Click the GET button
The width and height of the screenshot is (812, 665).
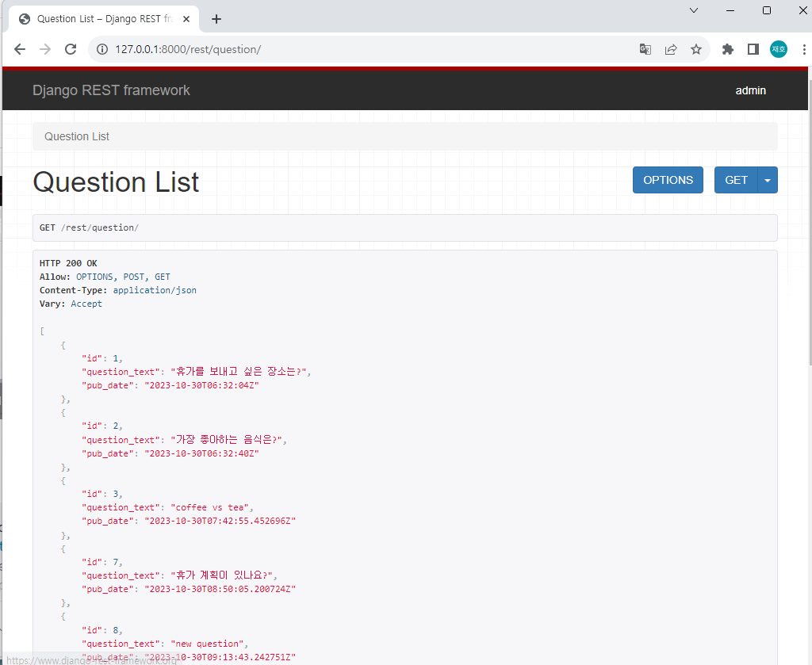click(x=736, y=180)
